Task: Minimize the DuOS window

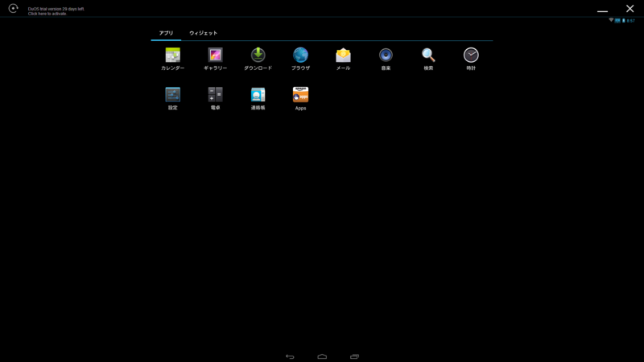Action: 602,11
